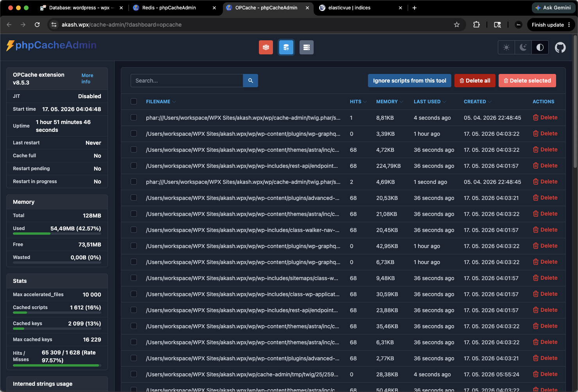Go forward to the next page
Screen dimensions: 578x392
pyautogui.click(x=23, y=25)
